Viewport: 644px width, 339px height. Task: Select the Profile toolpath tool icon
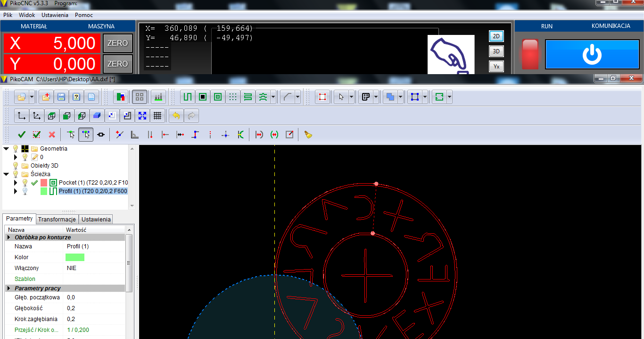(188, 97)
